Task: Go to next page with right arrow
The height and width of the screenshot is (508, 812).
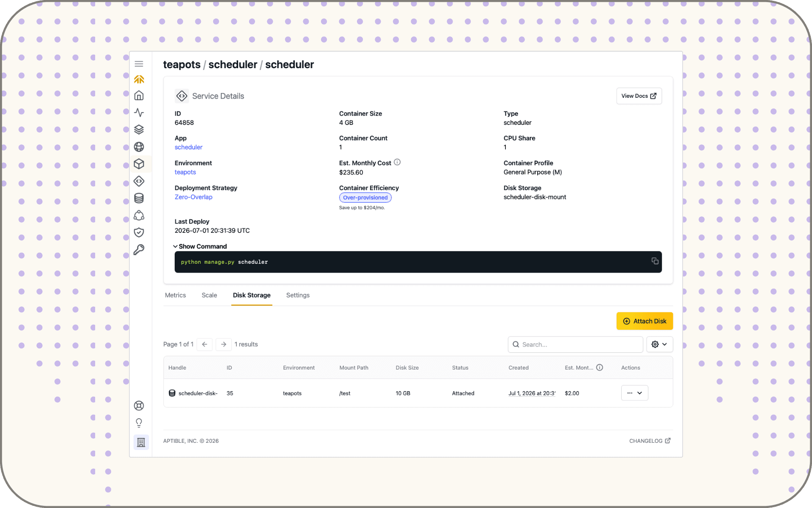Action: tap(223, 344)
